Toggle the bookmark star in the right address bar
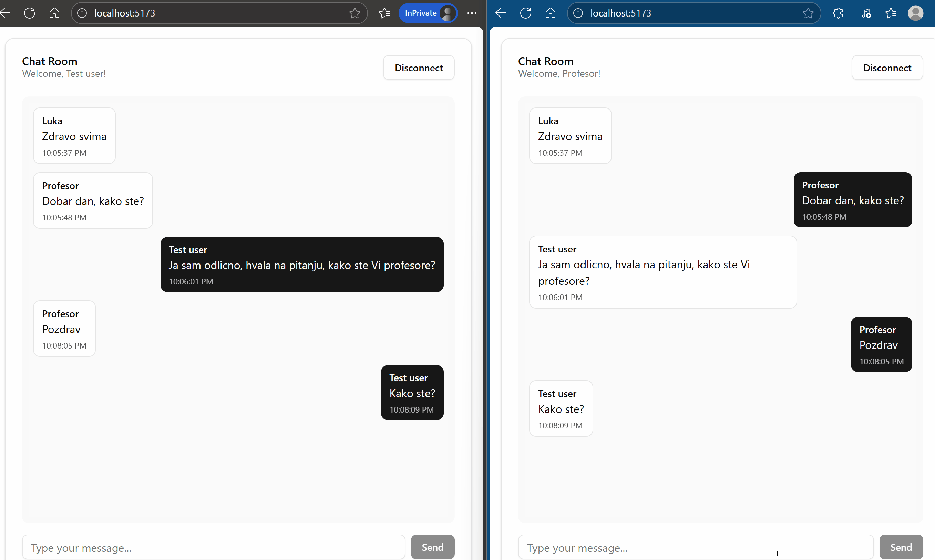 808,13
